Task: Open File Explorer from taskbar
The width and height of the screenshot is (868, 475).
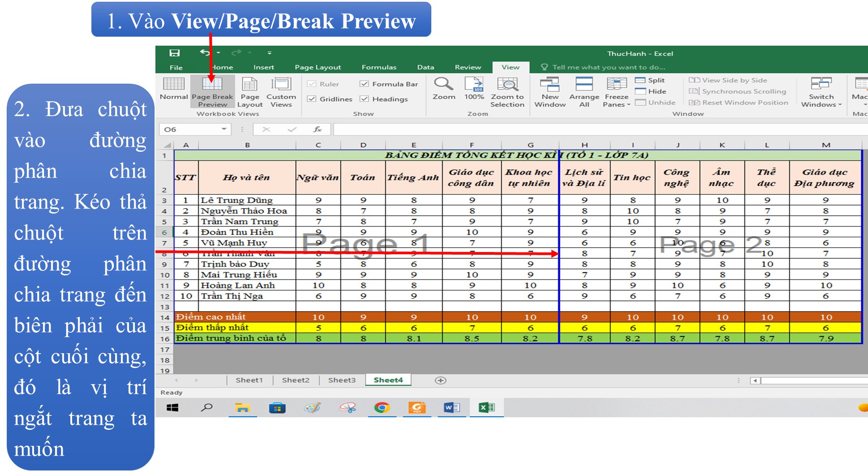Action: 242,407
